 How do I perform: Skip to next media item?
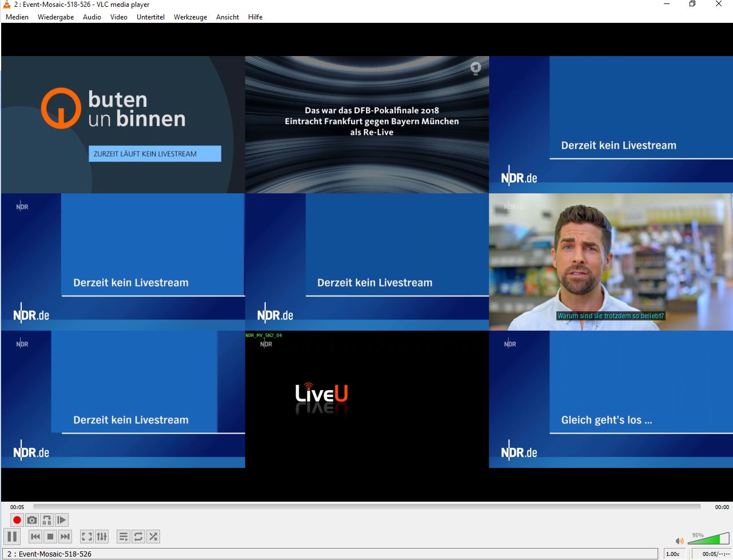click(65, 537)
